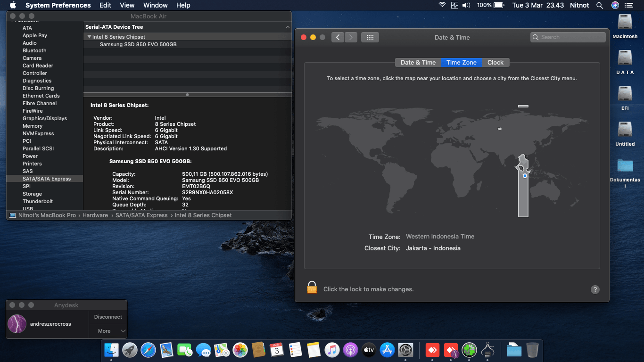Open Podcasts from the Dock

coord(350,350)
